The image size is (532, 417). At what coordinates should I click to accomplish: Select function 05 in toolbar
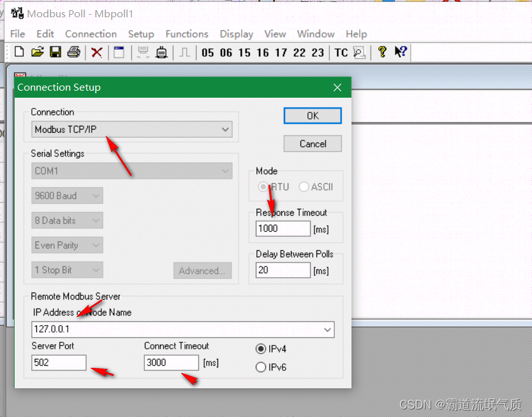(208, 52)
